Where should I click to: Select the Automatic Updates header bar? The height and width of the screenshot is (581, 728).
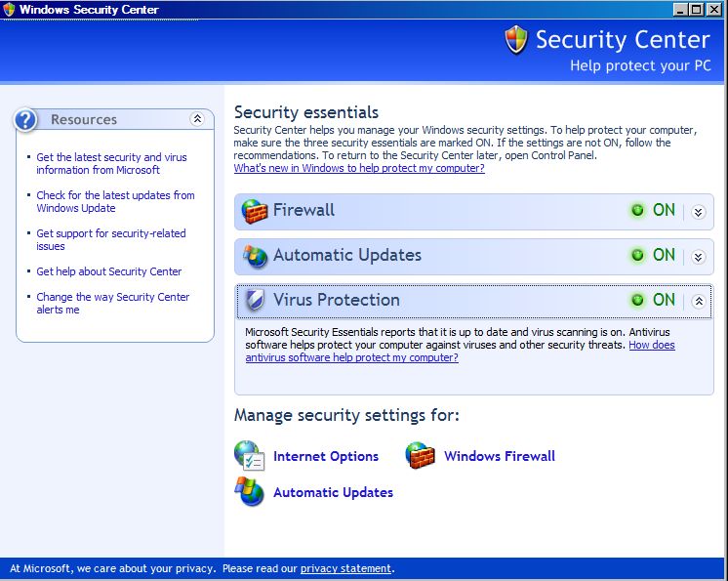point(474,257)
